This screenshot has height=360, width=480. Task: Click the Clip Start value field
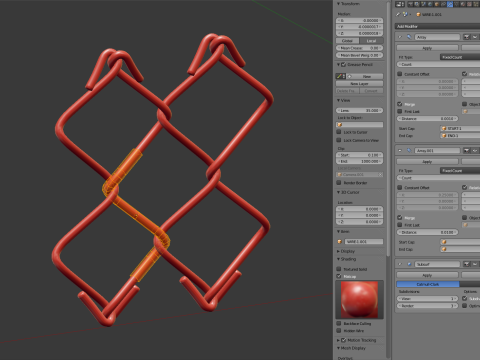[359, 155]
